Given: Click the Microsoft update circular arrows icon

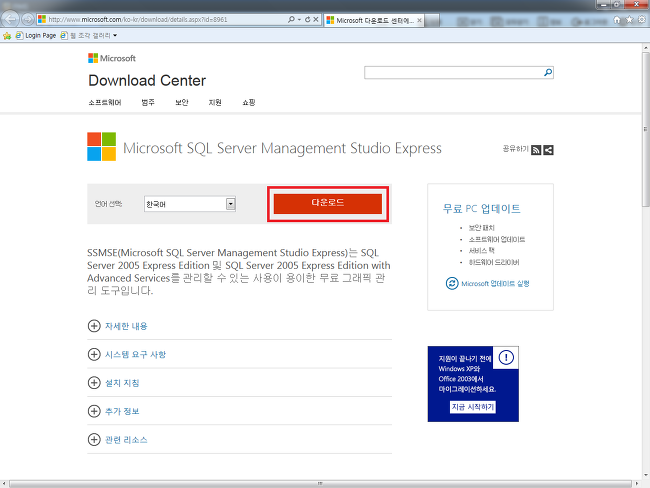Looking at the screenshot, I should click(x=452, y=284).
